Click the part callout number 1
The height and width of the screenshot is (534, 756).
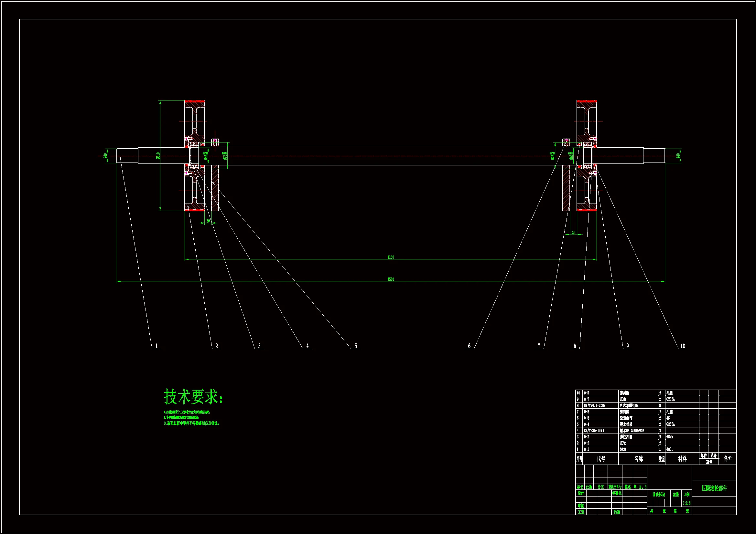click(157, 346)
